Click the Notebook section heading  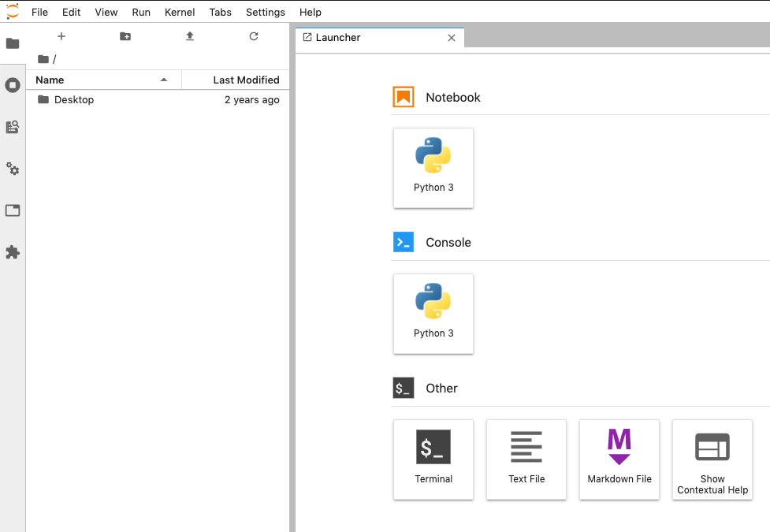click(452, 97)
